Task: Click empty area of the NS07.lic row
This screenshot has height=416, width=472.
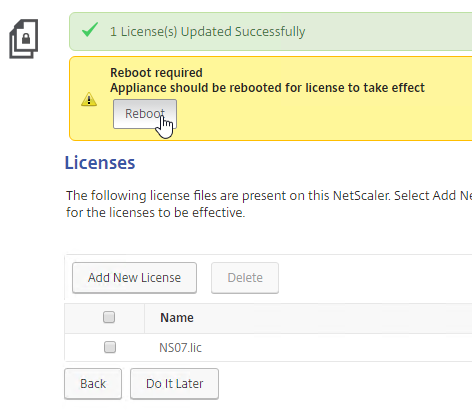Action: 333,347
